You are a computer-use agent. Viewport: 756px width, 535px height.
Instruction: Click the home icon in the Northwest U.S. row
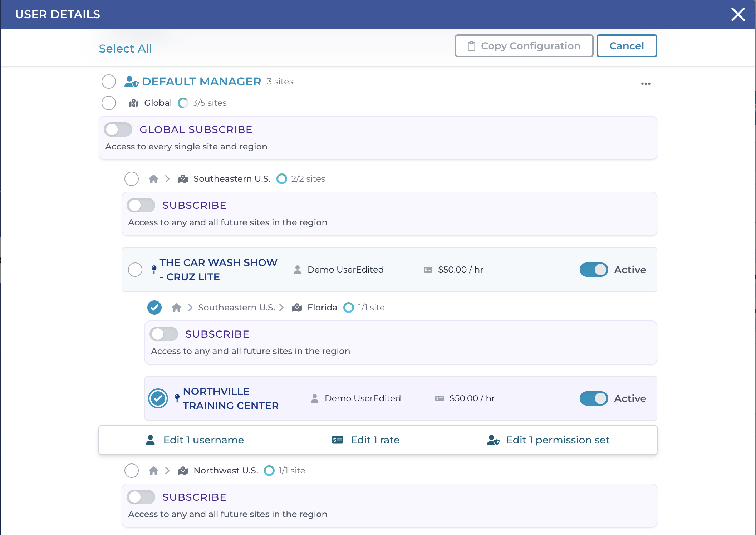pos(153,471)
